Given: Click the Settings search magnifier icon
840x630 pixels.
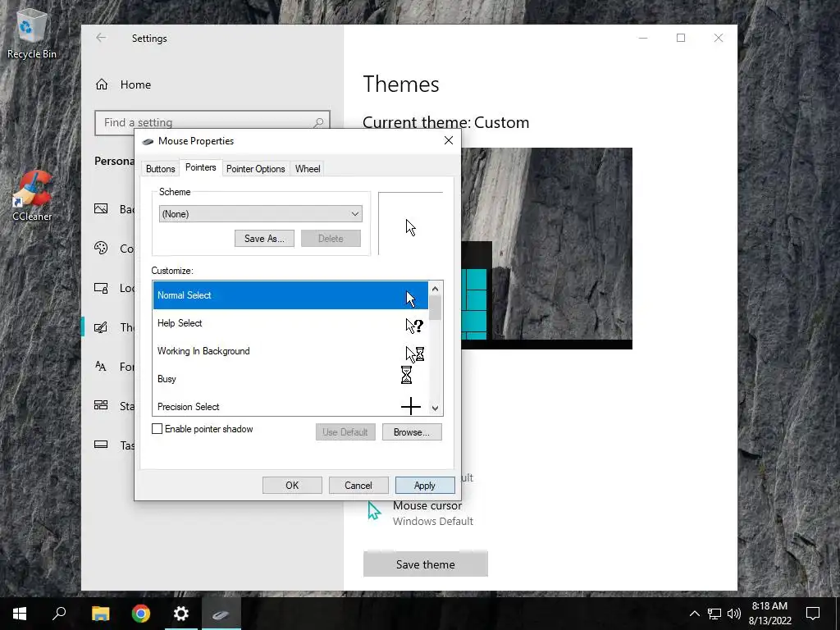Looking at the screenshot, I should [x=318, y=123].
